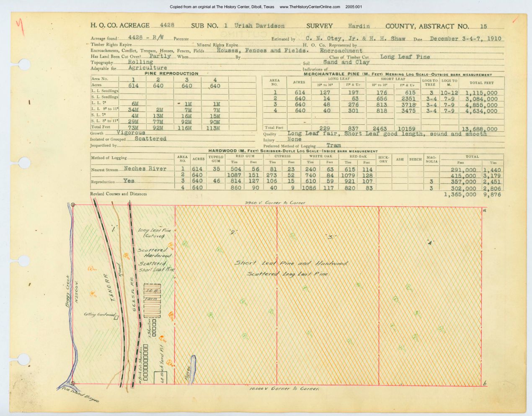Click 'Cutting Cordwood' note on map
This screenshot has width=532, height=416.
click(x=99, y=315)
